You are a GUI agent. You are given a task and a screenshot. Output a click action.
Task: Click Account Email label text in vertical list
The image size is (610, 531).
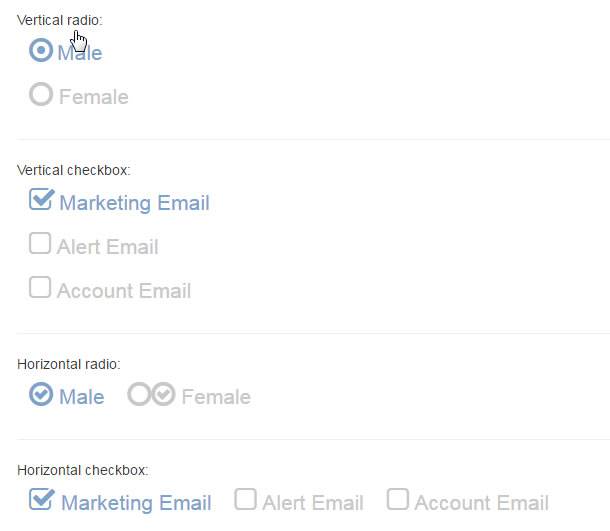pos(124,291)
